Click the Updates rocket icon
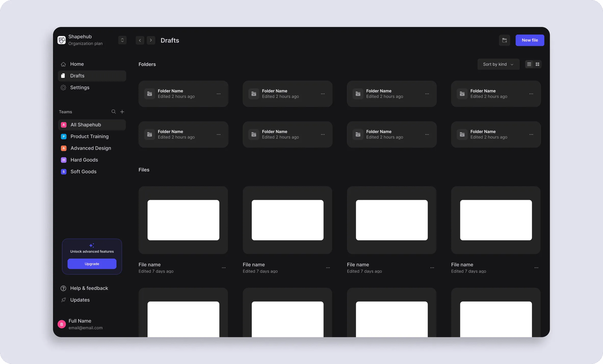 63,300
